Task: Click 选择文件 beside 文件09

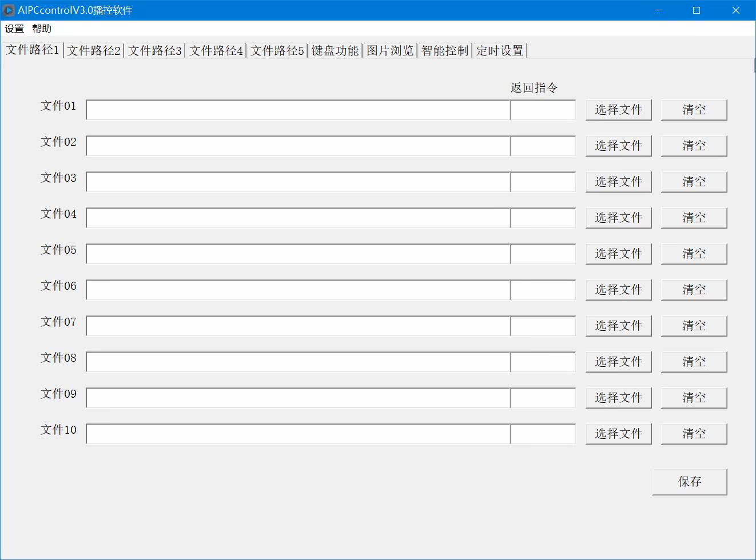Action: 619,398
